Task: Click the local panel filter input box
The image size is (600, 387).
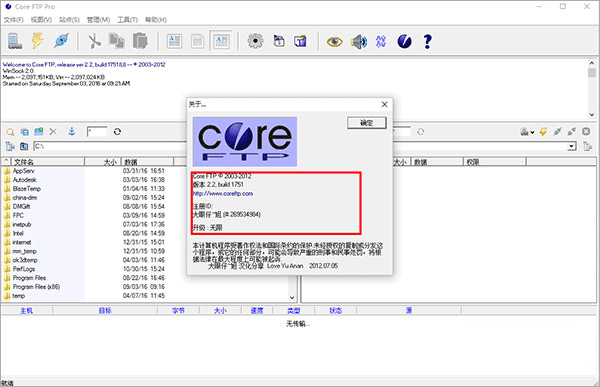Action: click(x=97, y=132)
